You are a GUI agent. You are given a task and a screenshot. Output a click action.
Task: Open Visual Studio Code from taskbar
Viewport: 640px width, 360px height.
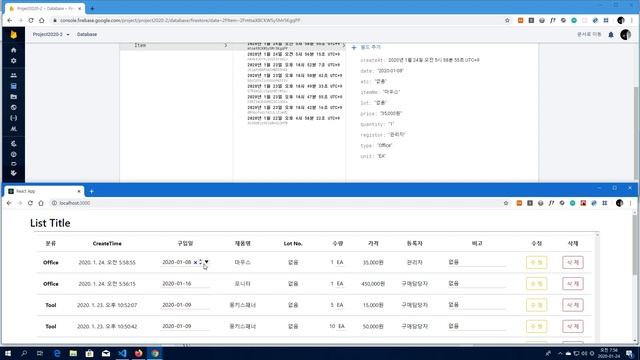(x=122, y=353)
